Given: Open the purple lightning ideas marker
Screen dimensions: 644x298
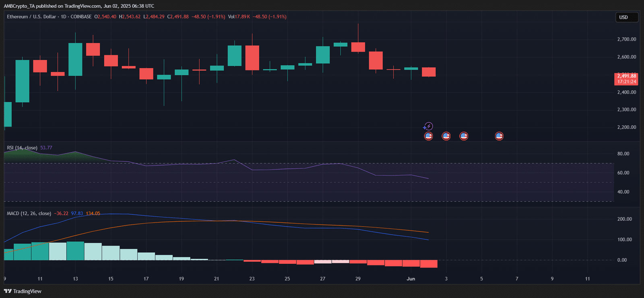Looking at the screenshot, I should pyautogui.click(x=428, y=126).
